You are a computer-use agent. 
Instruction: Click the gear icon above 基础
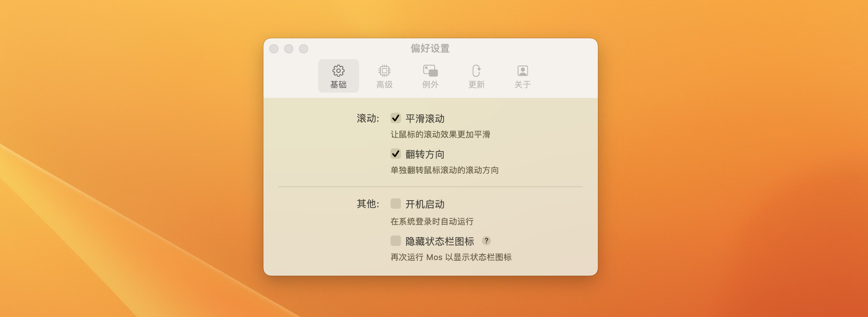click(338, 71)
